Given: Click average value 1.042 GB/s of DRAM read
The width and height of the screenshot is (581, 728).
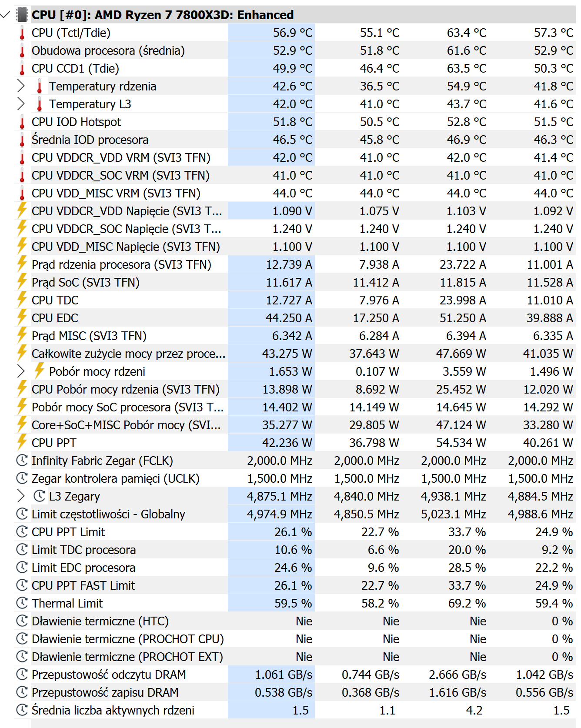Looking at the screenshot, I should (x=544, y=675).
